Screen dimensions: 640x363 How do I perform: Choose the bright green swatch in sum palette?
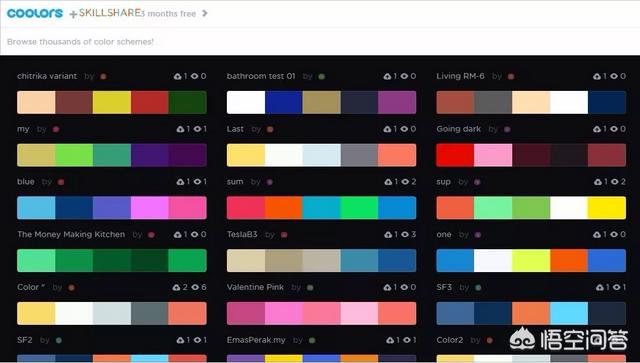(x=359, y=208)
